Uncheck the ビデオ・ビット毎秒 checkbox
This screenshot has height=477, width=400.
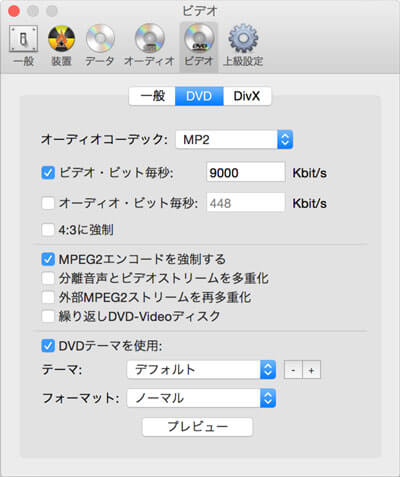pos(48,173)
